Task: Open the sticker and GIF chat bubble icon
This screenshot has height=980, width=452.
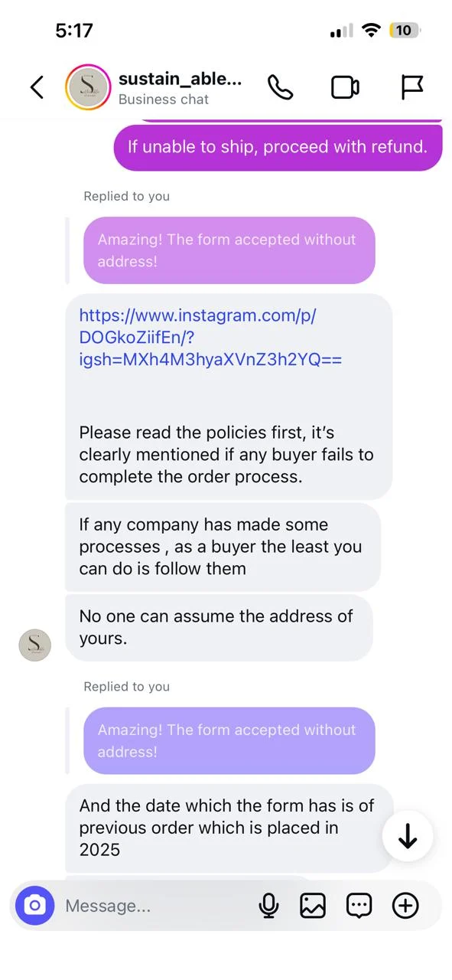Action: [x=359, y=906]
